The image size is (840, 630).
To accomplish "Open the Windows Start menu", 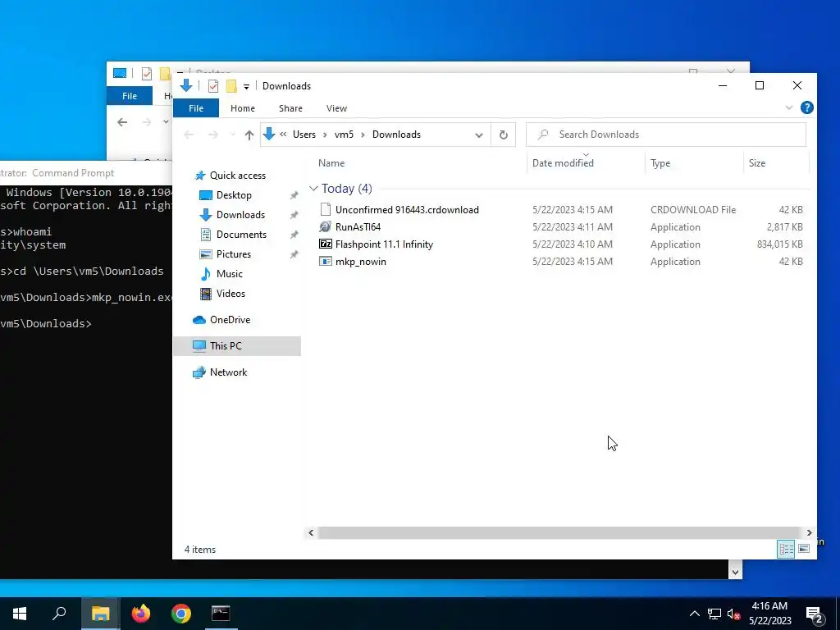I will 20,614.
